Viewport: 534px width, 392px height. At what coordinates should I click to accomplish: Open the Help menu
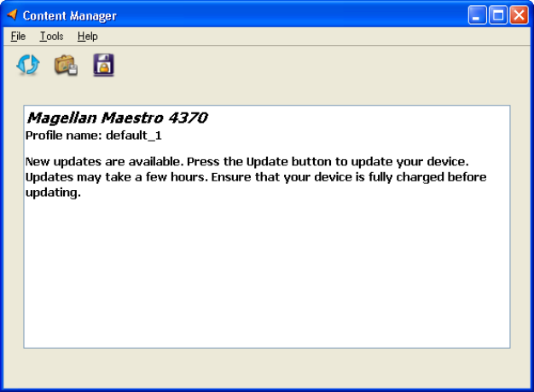(x=88, y=36)
